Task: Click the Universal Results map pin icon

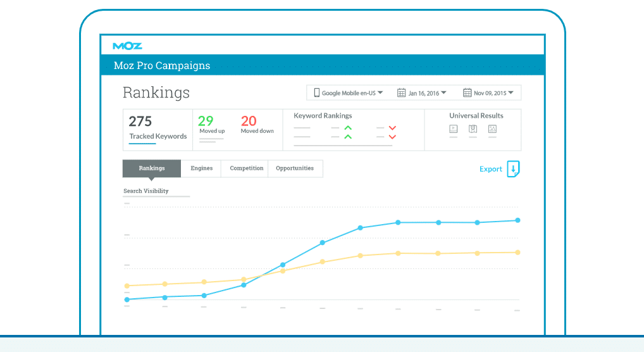Action: (x=473, y=129)
